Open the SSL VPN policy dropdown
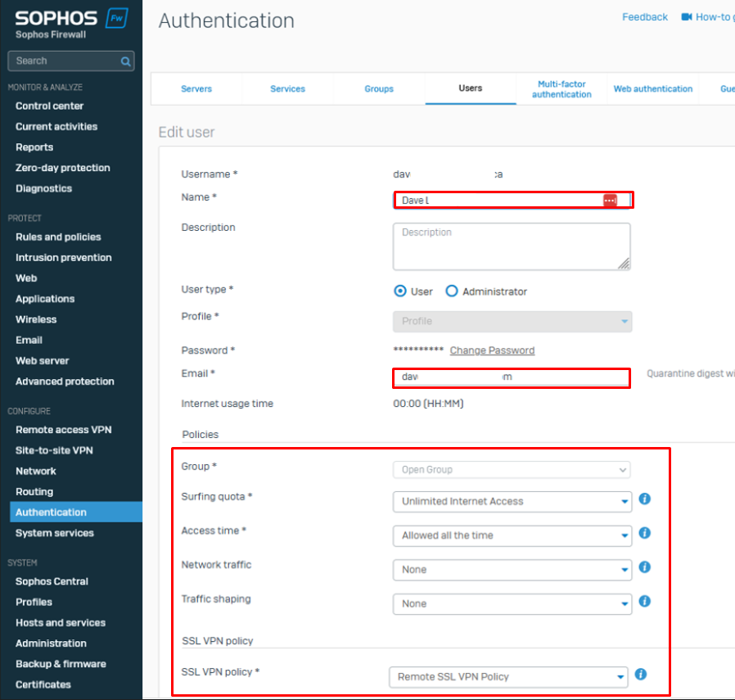Viewport: 735px width, 700px height. point(508,677)
